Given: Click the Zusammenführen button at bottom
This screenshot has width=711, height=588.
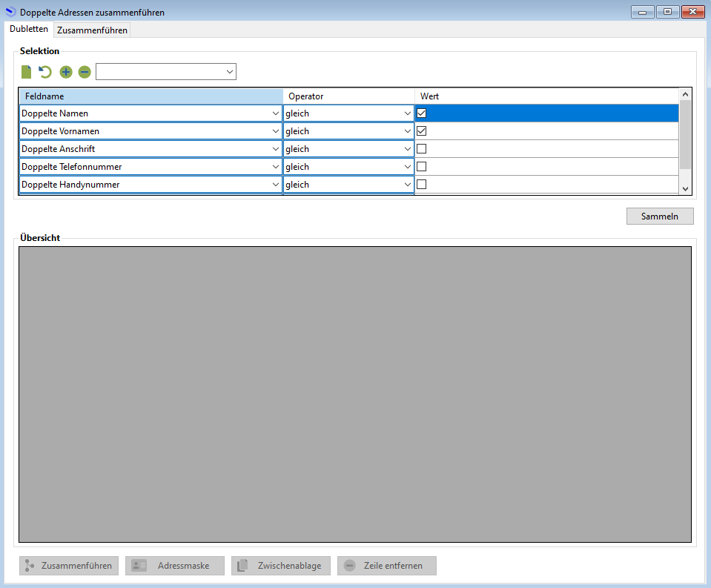Looking at the screenshot, I should [69, 566].
